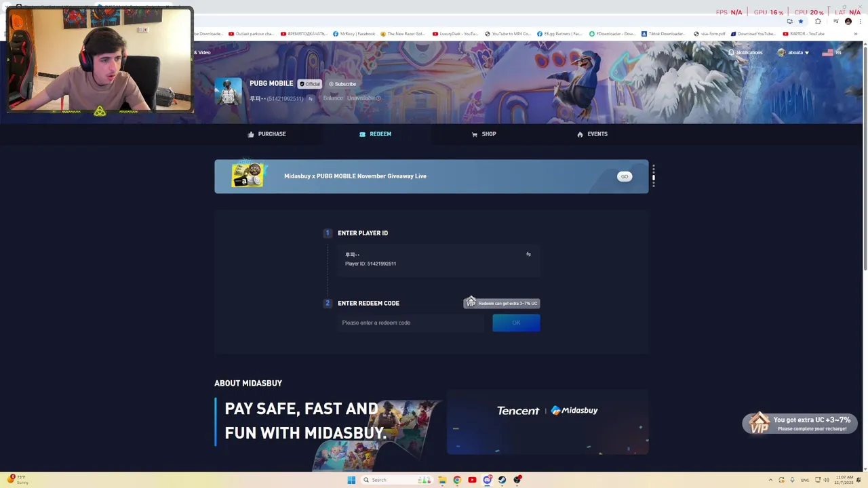Open the EN language region selector
This screenshot has height=488, width=868.
[831, 52]
